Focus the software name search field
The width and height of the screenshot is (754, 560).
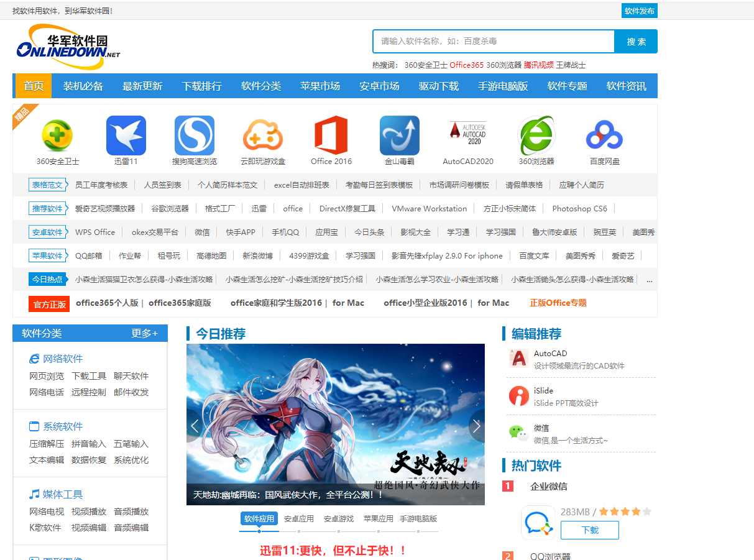(494, 42)
